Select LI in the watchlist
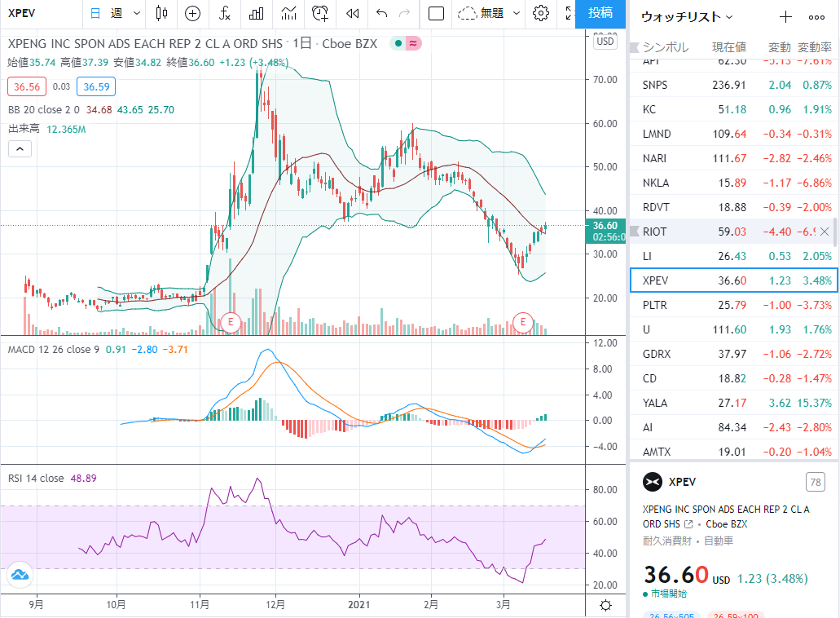 732,256
